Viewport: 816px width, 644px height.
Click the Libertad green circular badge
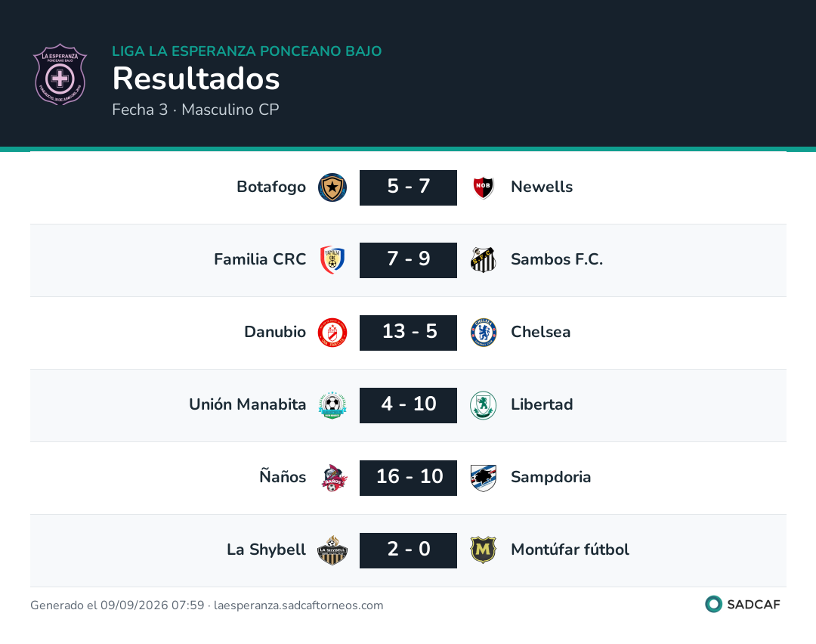[483, 405]
